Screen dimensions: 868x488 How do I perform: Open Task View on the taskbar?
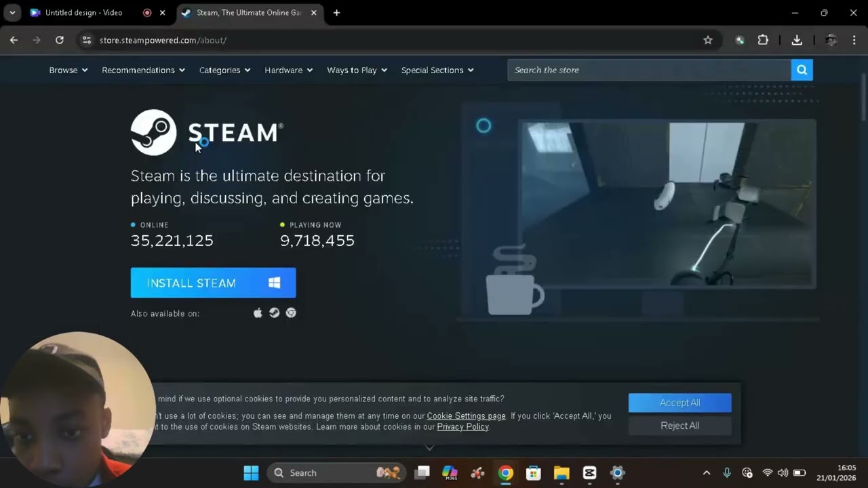[x=422, y=473]
